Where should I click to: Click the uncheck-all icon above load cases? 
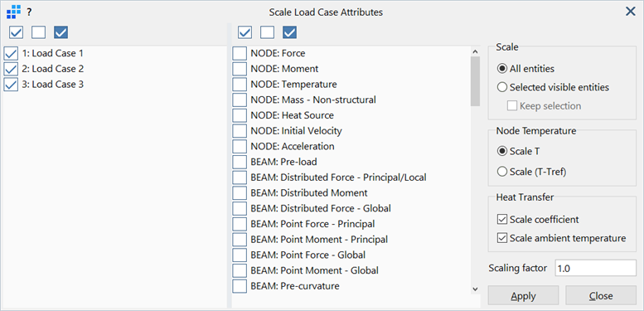tap(39, 32)
